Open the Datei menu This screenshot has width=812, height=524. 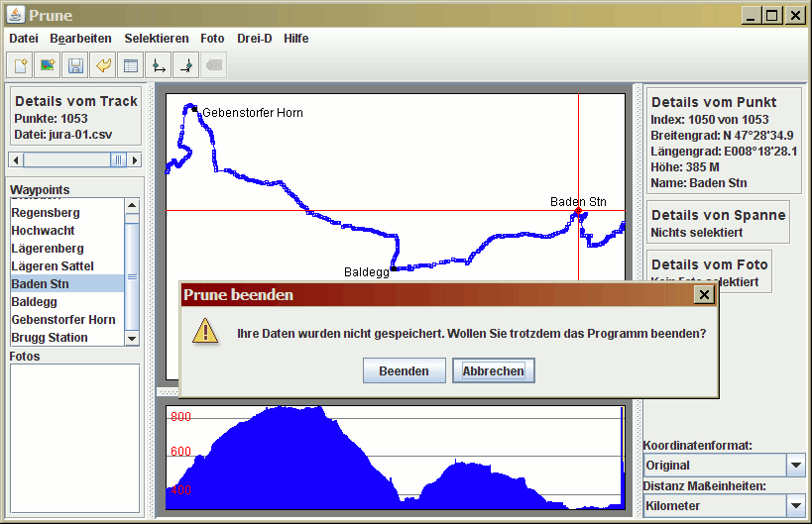point(24,39)
